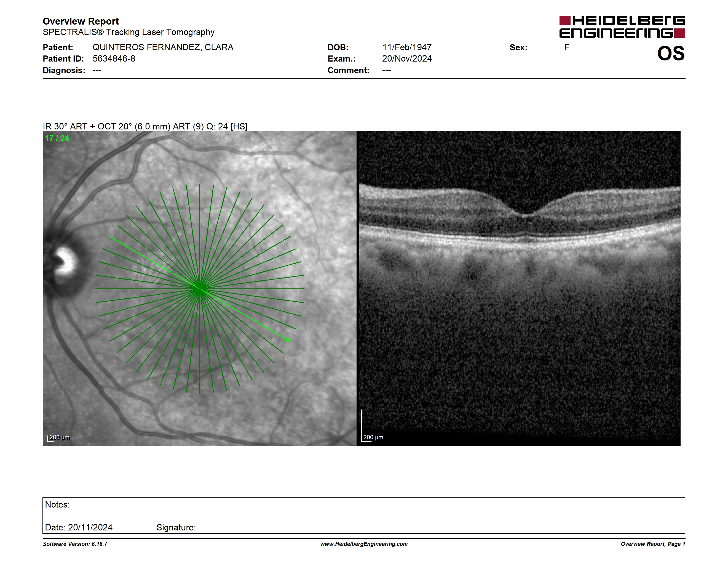Viewport: 728px width, 563px height.
Task: Select the 'Overview Report' title
Action: pyautogui.click(x=81, y=21)
